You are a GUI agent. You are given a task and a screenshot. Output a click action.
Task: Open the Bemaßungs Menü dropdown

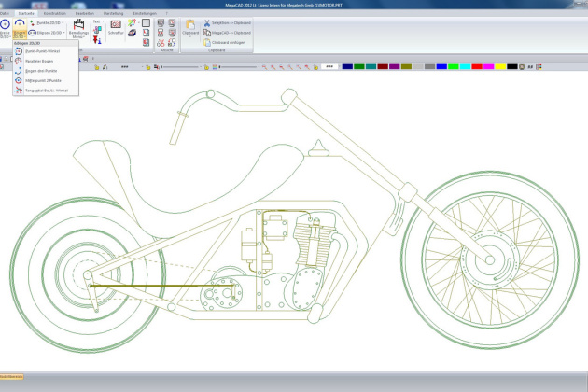tap(78, 30)
